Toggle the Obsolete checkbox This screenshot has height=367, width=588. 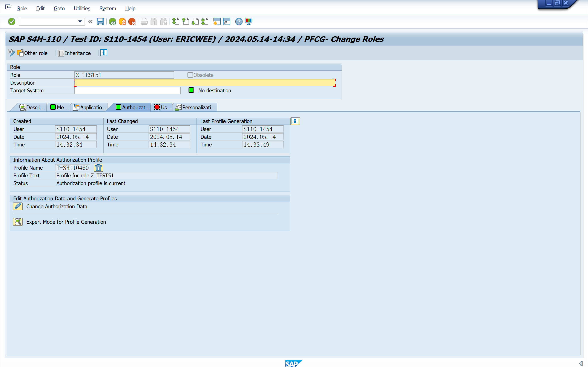[x=190, y=75]
